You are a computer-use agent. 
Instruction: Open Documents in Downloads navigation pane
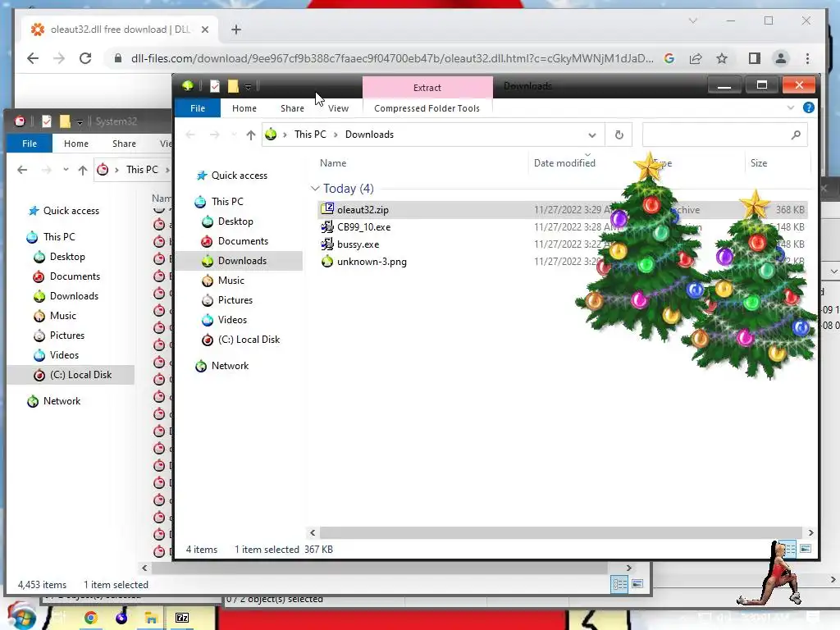pyautogui.click(x=235, y=242)
